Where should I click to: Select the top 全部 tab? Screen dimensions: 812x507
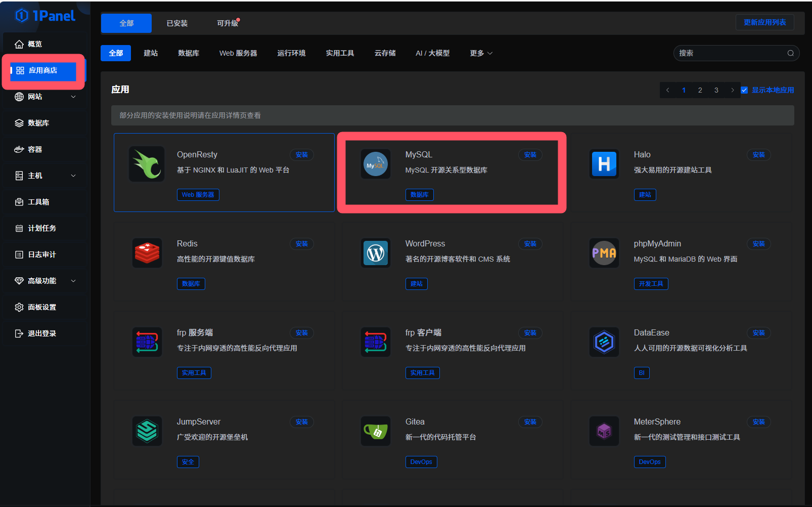pyautogui.click(x=126, y=23)
